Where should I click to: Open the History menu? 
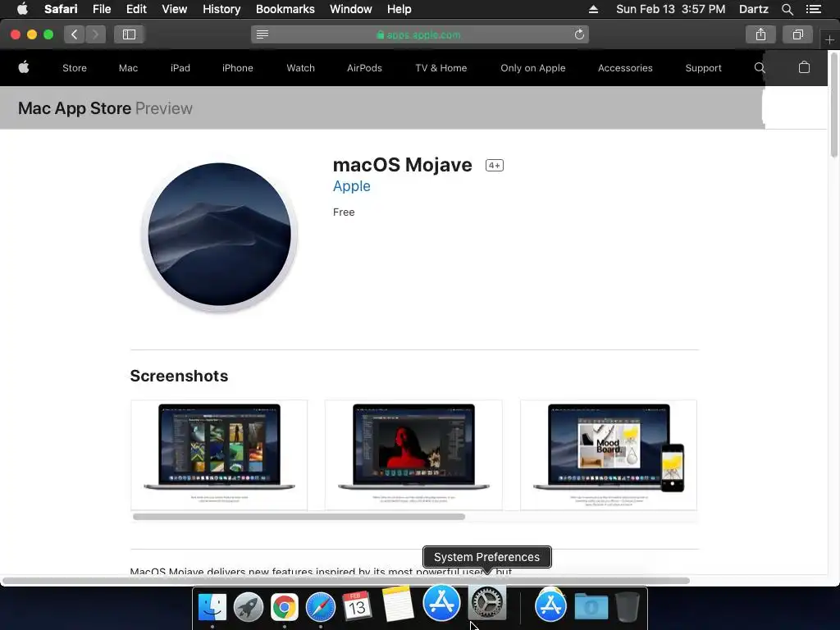(x=221, y=9)
